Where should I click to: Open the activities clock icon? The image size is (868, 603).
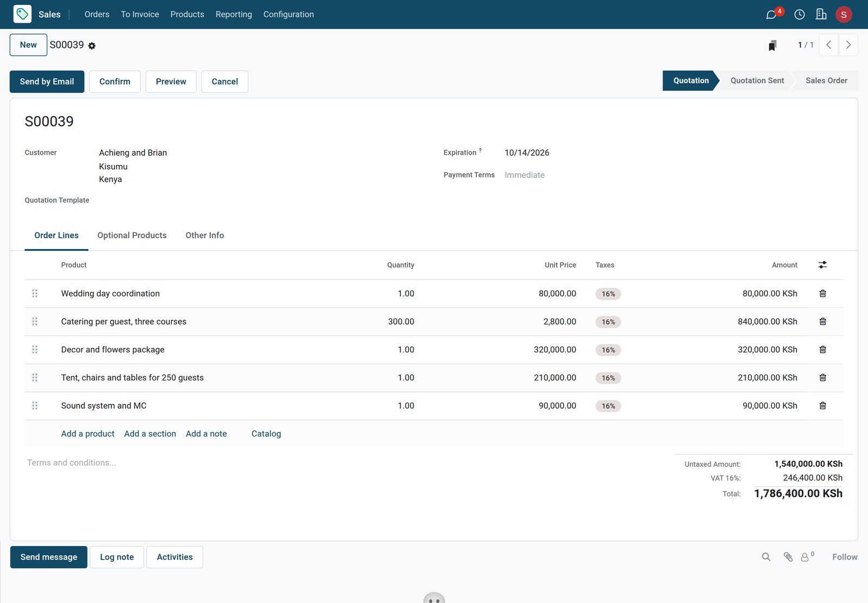799,15
